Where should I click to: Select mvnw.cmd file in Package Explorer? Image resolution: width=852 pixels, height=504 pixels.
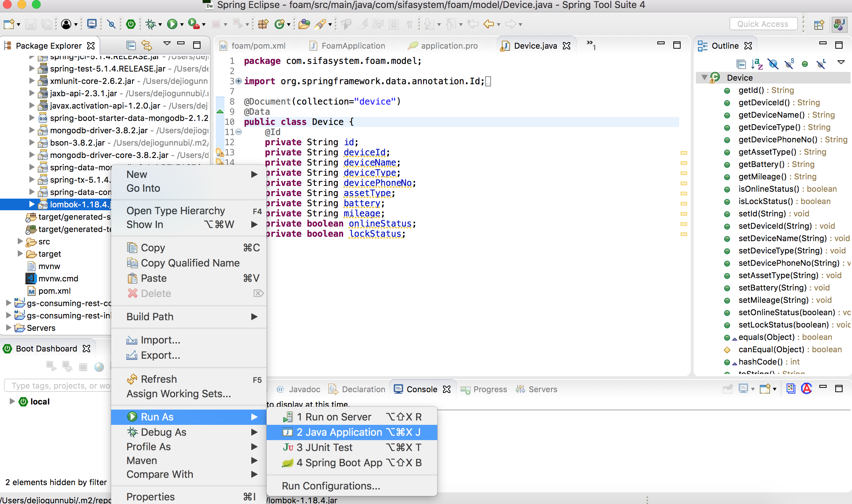[x=52, y=279]
